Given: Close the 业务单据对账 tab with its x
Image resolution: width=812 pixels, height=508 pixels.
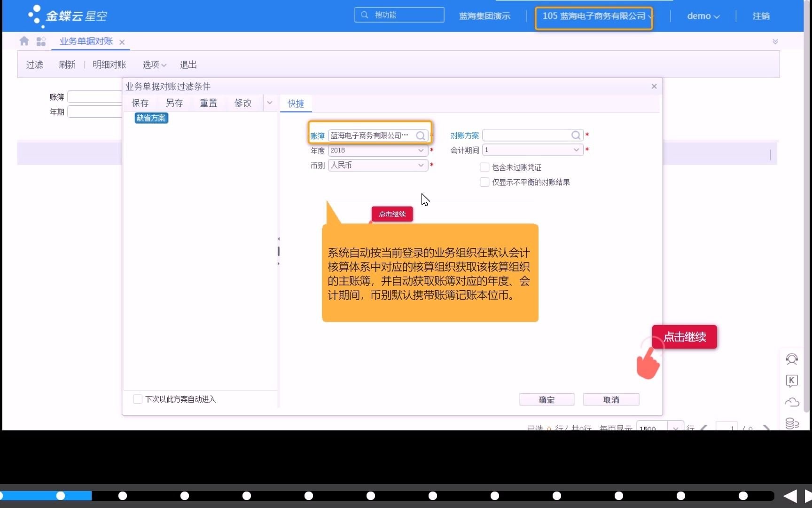Looking at the screenshot, I should [x=122, y=42].
